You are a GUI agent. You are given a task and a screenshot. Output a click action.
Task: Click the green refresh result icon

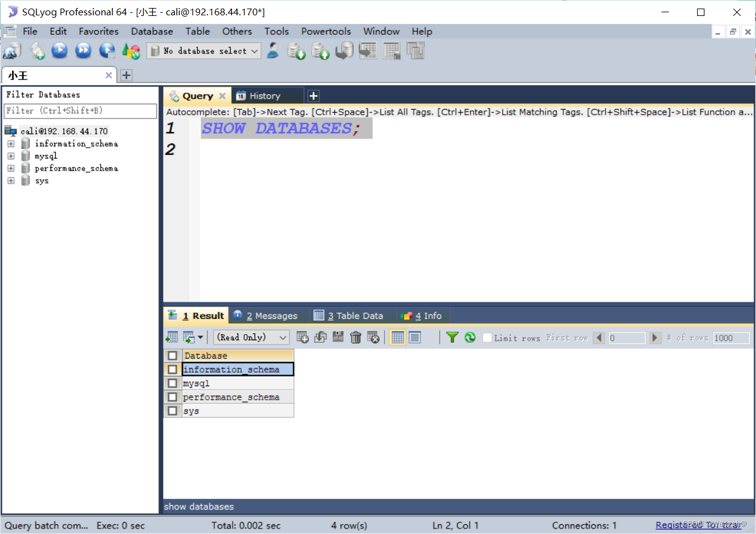tap(470, 337)
